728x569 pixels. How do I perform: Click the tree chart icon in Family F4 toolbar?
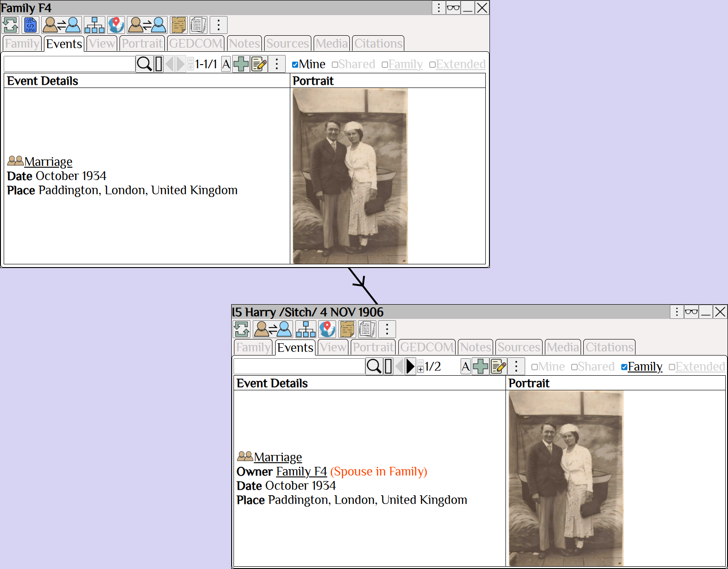[x=94, y=25]
